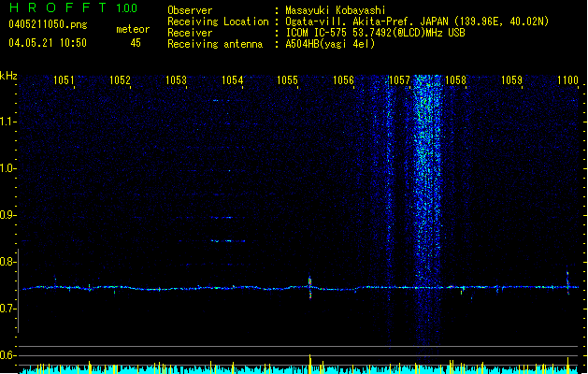
Task: Click the 0.8 kHz frequency label
Action: point(7,262)
